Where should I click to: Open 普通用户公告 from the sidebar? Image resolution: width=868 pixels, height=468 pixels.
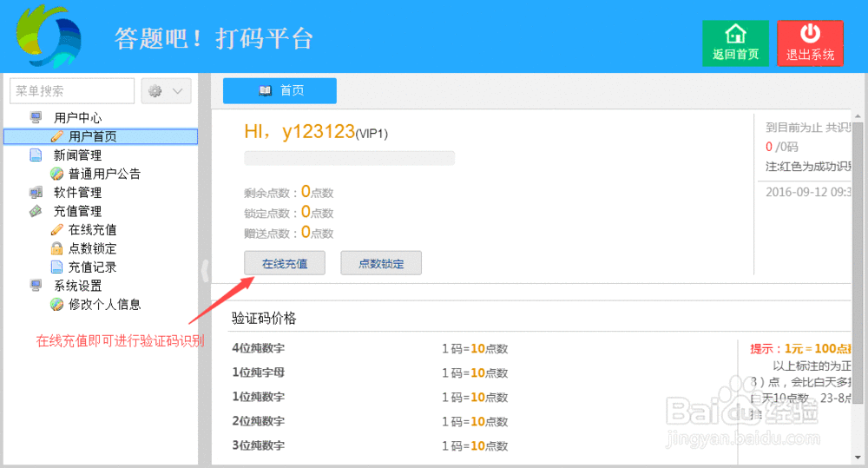(104, 174)
